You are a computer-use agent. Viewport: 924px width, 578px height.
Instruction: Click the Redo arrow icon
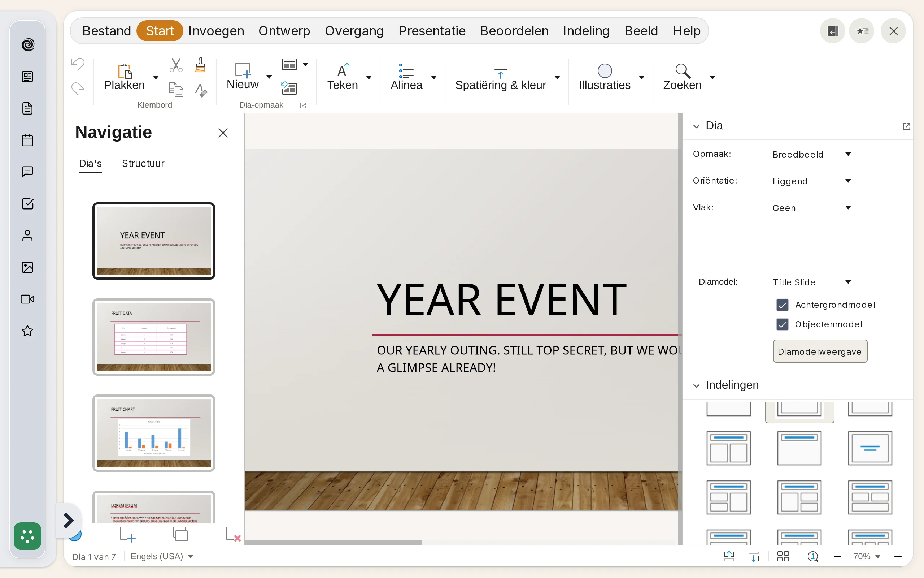pos(78,89)
